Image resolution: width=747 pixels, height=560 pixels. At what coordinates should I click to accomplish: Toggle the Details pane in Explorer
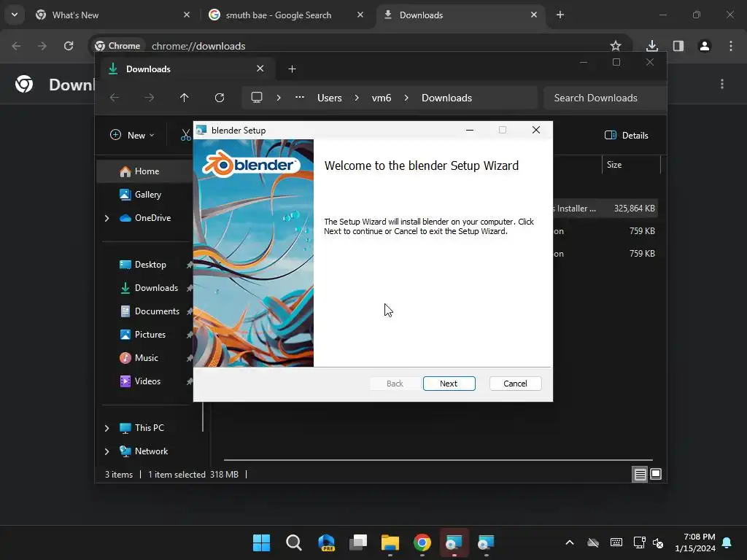(x=626, y=135)
